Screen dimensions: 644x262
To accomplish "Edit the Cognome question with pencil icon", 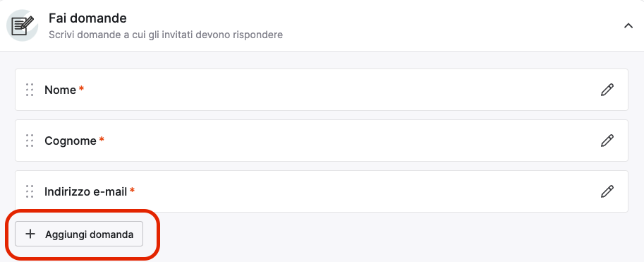I will coord(607,141).
